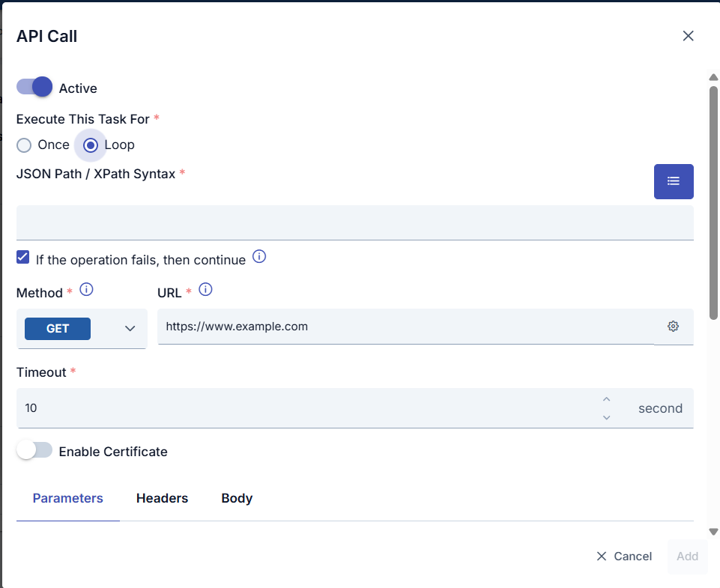720x588 pixels.
Task: Select the Parameters tab
Action: tap(67, 497)
